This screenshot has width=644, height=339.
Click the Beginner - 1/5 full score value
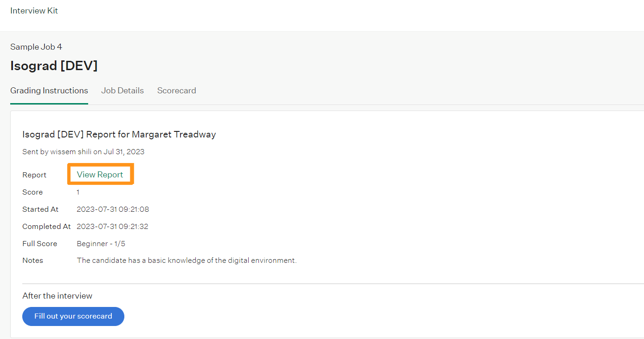pyautogui.click(x=101, y=243)
